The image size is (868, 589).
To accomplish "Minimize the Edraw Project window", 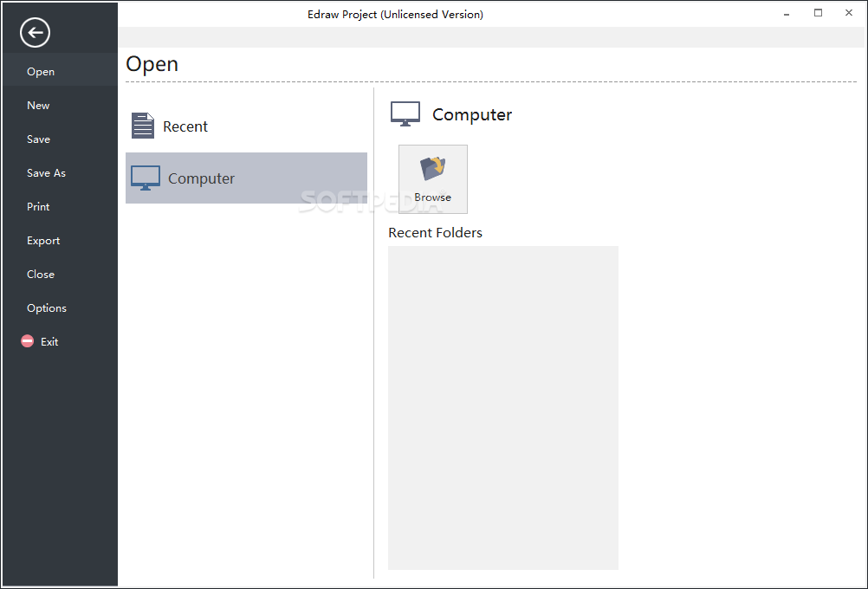I will pyautogui.click(x=787, y=14).
